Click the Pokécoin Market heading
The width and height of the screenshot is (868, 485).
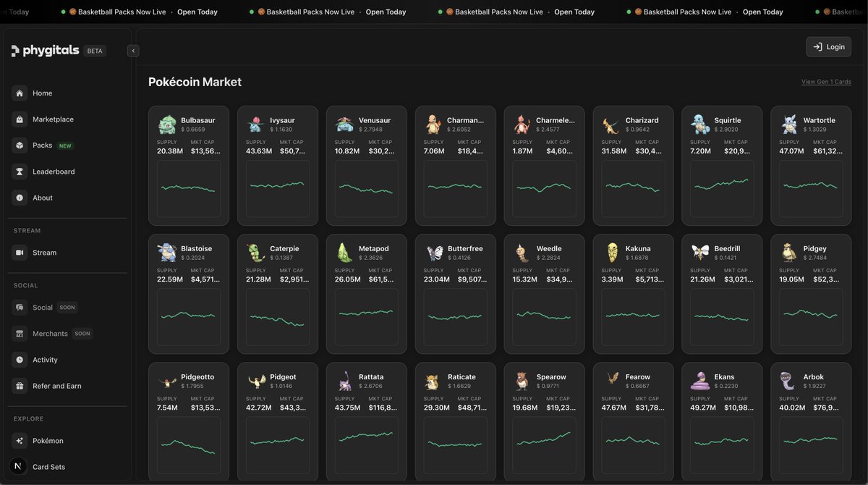coord(195,82)
